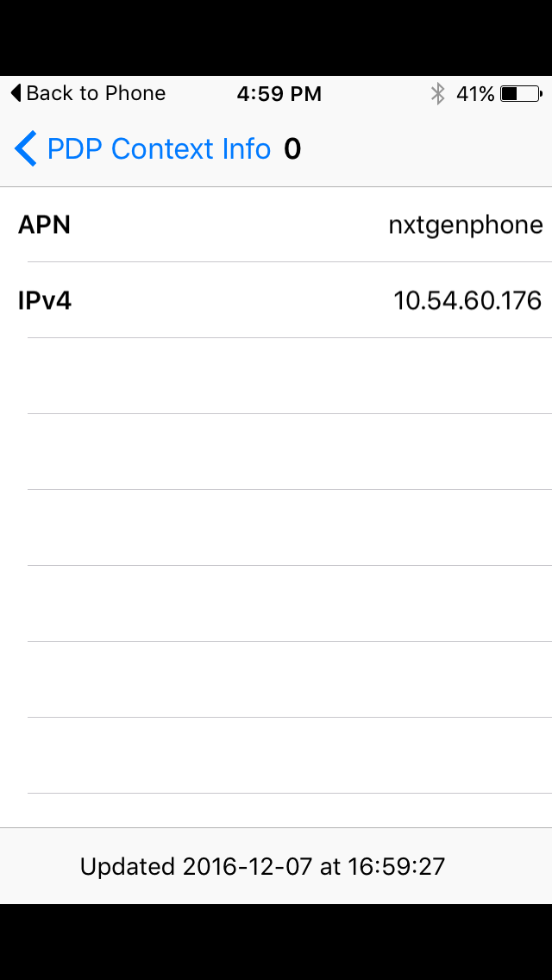552x980 pixels.
Task: Click the IP address 10.54.60.176
Action: pyautogui.click(x=467, y=301)
